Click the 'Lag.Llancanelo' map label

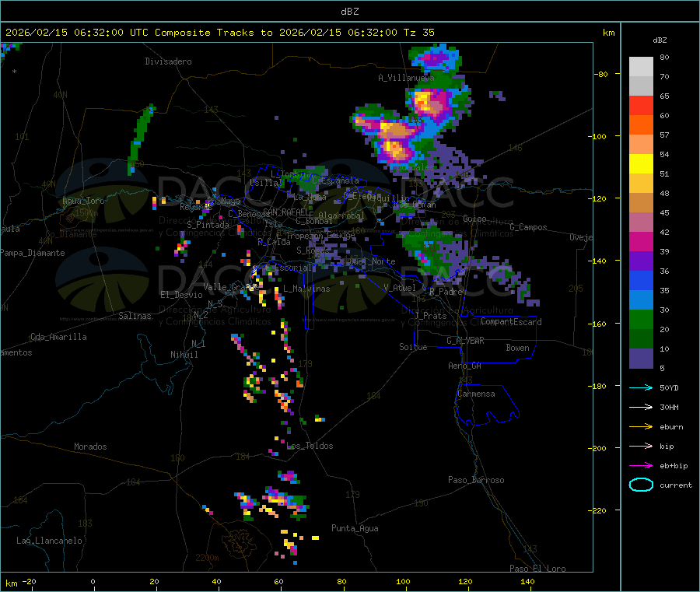coord(50,541)
